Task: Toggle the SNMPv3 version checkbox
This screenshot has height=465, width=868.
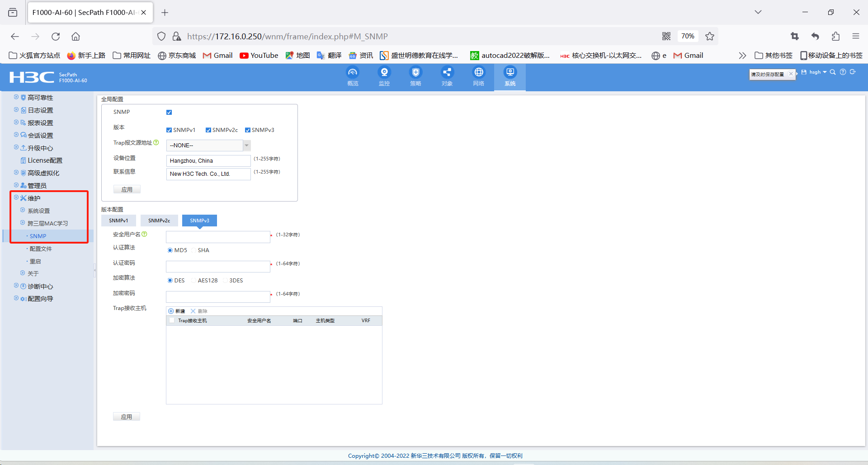Action: pos(248,130)
